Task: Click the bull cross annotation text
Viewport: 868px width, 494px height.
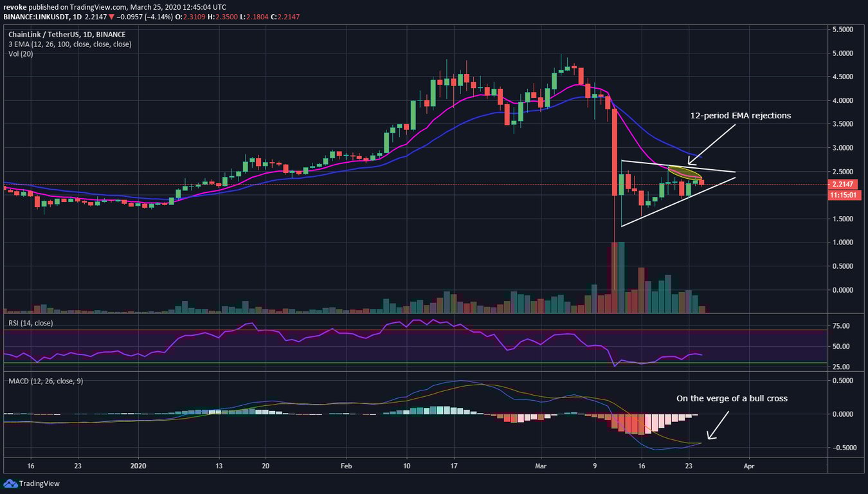Action: click(x=731, y=398)
